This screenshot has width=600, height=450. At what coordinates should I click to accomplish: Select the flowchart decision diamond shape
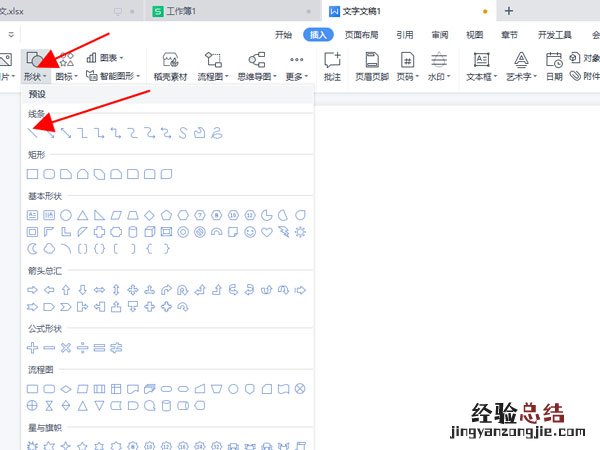(x=66, y=389)
